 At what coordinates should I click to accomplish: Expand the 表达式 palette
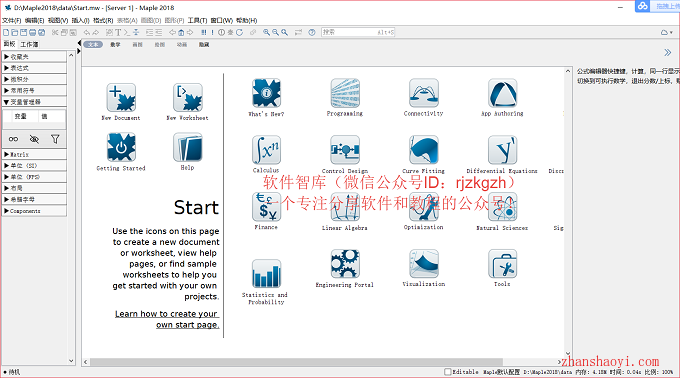[x=34, y=68]
